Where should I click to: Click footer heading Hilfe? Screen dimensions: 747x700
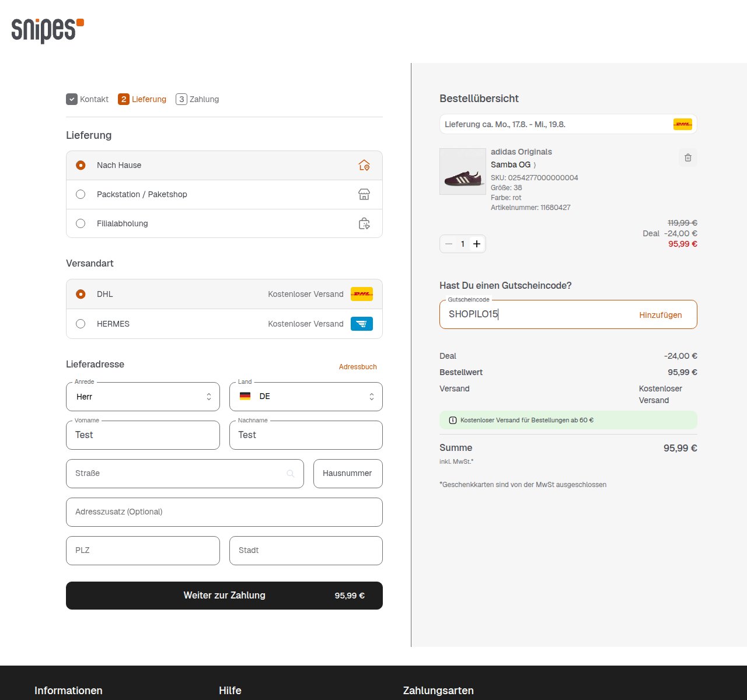230,691
